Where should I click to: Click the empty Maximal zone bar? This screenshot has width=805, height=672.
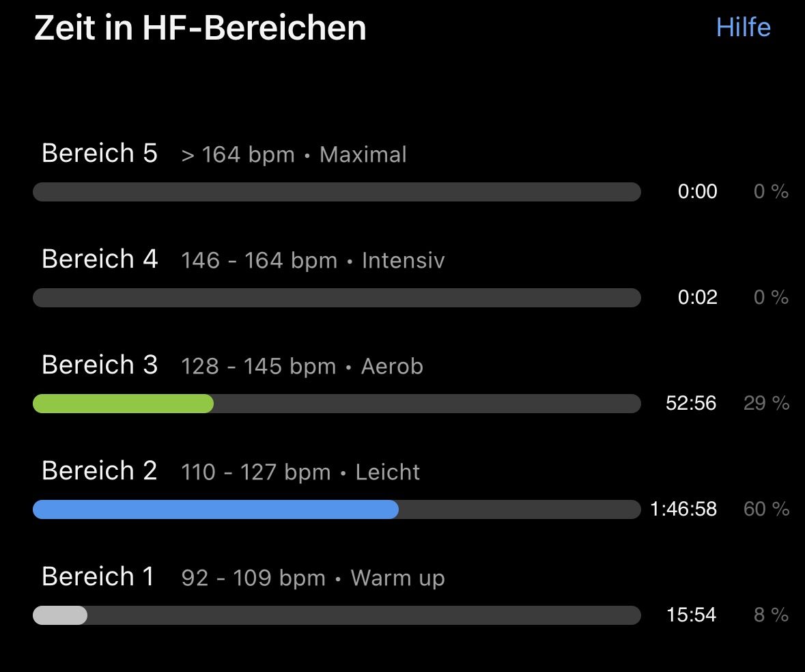click(x=337, y=192)
